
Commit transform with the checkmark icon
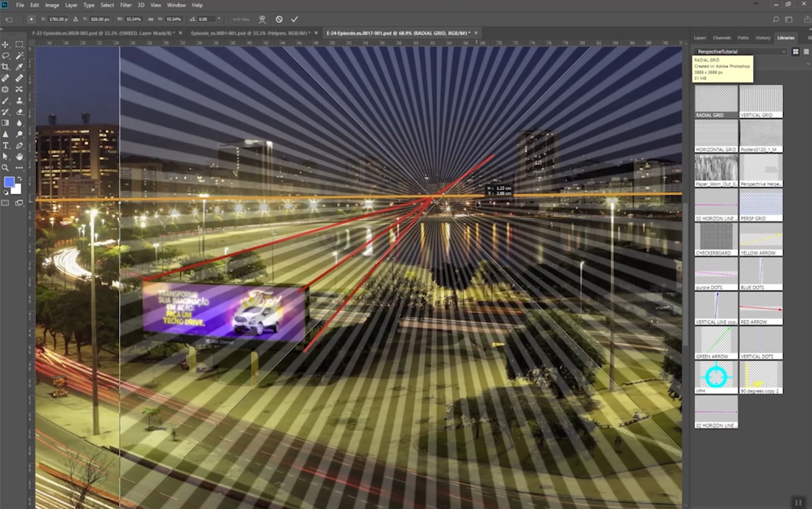click(294, 19)
